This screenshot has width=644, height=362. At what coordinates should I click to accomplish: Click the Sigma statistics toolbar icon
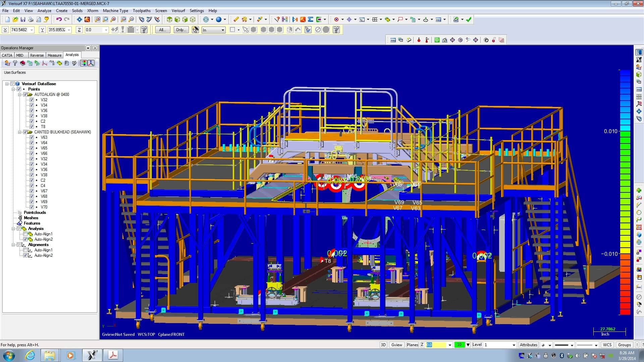[311, 19]
